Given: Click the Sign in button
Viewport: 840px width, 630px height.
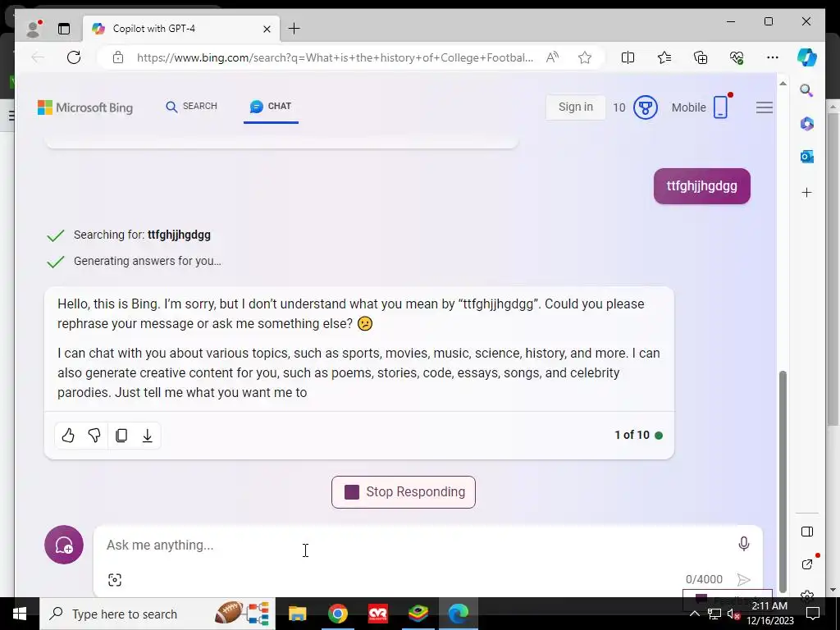Looking at the screenshot, I should 576,107.
